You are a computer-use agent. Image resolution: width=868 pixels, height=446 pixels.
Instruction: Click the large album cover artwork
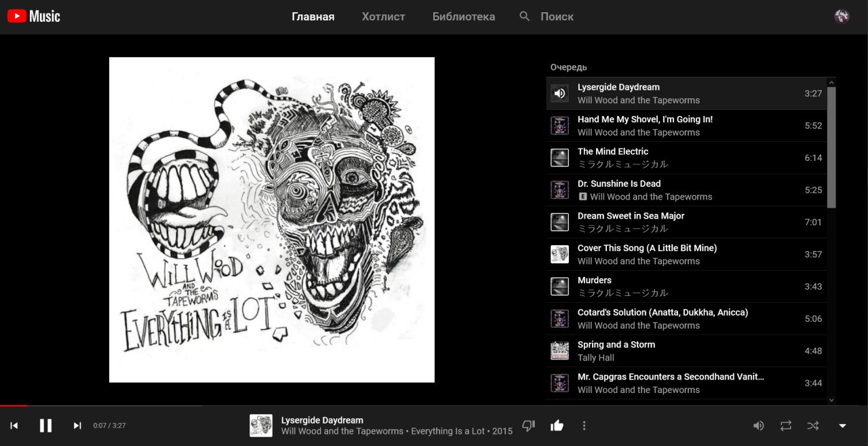pyautogui.click(x=272, y=220)
